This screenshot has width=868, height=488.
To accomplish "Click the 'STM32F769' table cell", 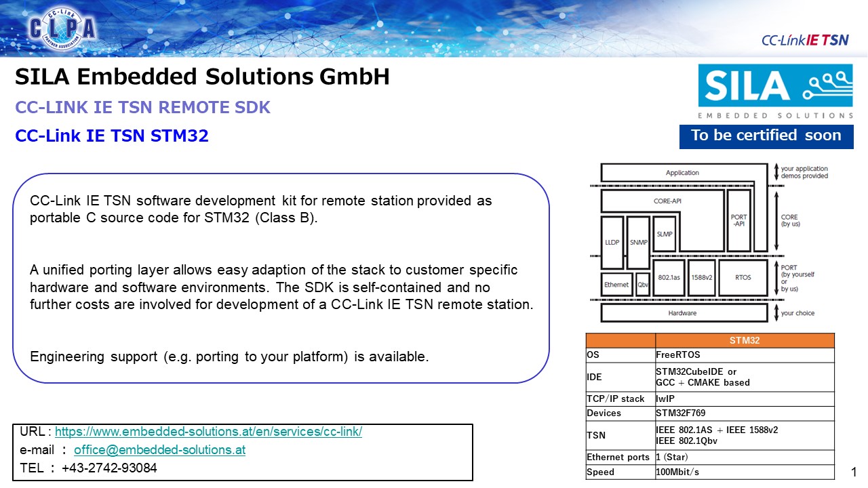I will [745, 413].
